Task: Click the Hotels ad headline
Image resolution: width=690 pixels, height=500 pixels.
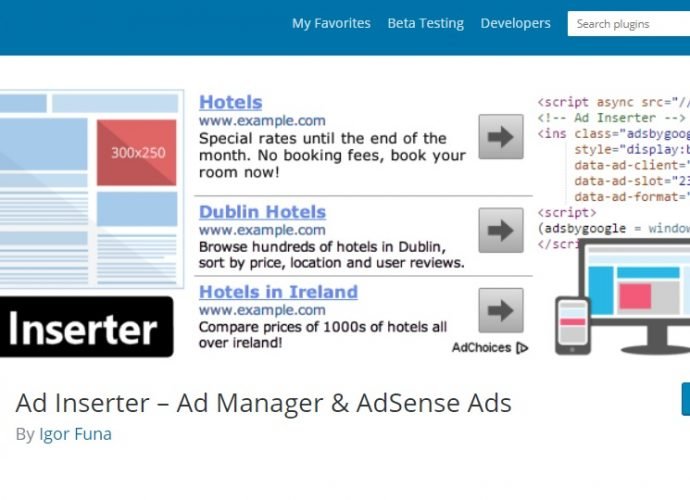Action: point(231,102)
